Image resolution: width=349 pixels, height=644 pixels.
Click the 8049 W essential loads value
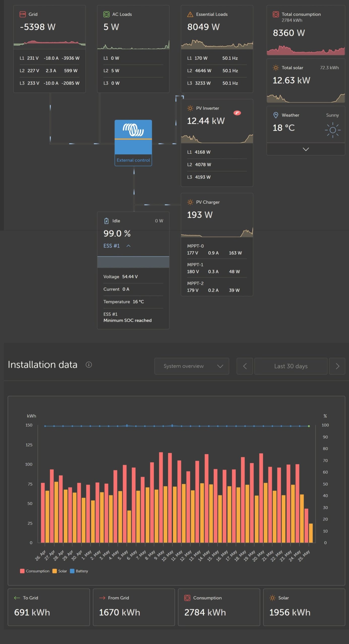tap(203, 27)
